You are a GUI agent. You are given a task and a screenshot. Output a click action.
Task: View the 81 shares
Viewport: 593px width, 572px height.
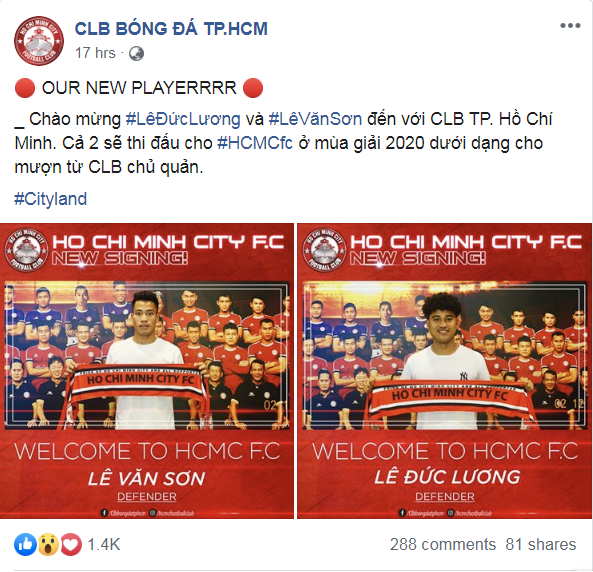coord(541,545)
